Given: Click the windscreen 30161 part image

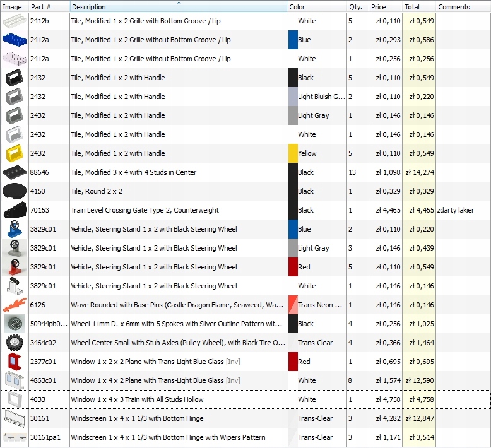Looking at the screenshot, I should pos(14,418).
